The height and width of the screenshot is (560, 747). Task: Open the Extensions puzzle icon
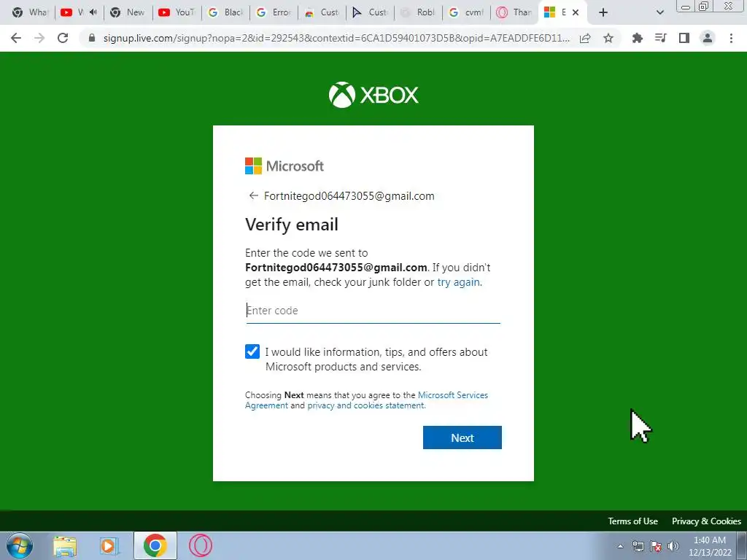(637, 38)
